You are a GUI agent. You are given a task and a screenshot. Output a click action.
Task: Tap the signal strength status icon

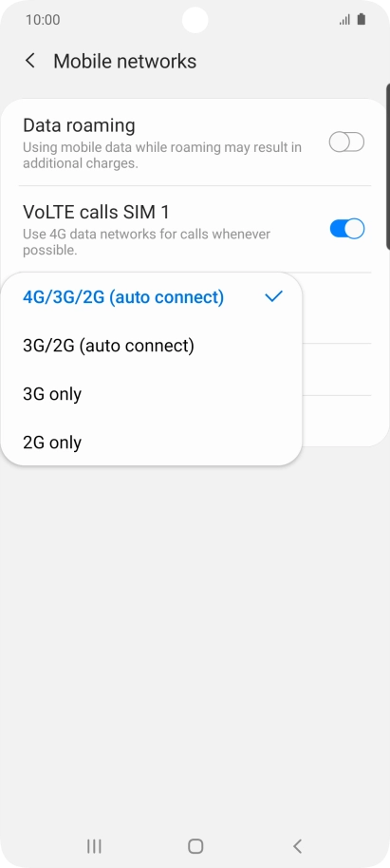344,20
